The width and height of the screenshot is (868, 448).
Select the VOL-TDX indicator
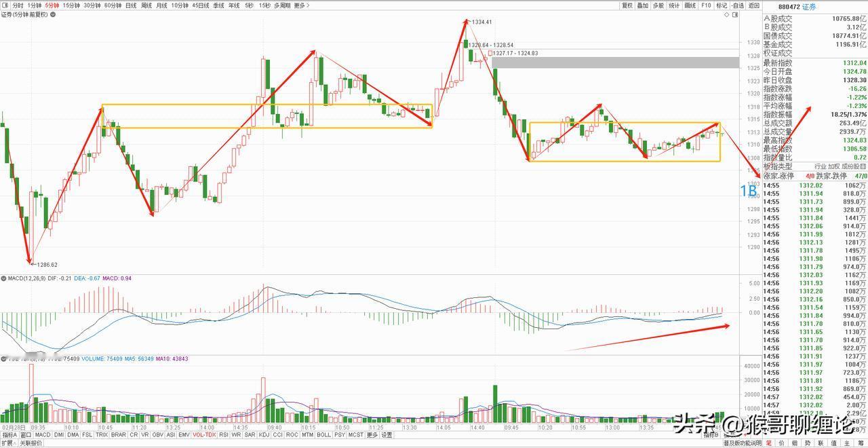point(204,434)
